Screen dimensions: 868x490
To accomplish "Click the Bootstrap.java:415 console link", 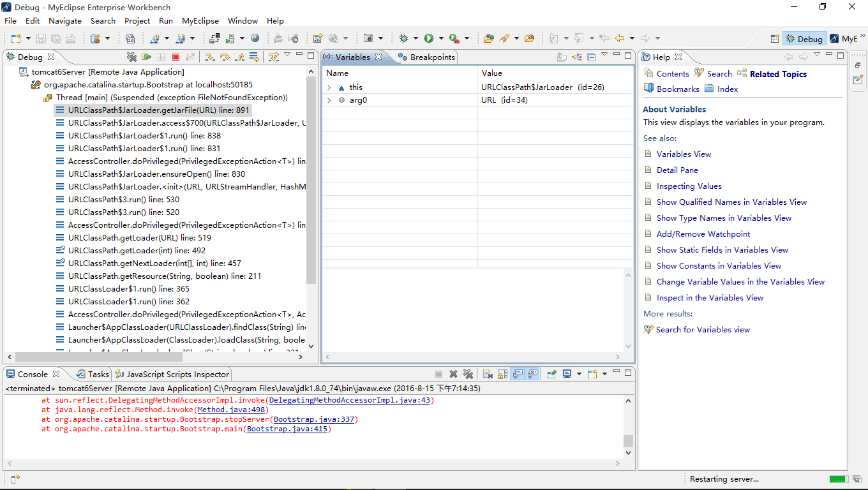I will (287, 429).
